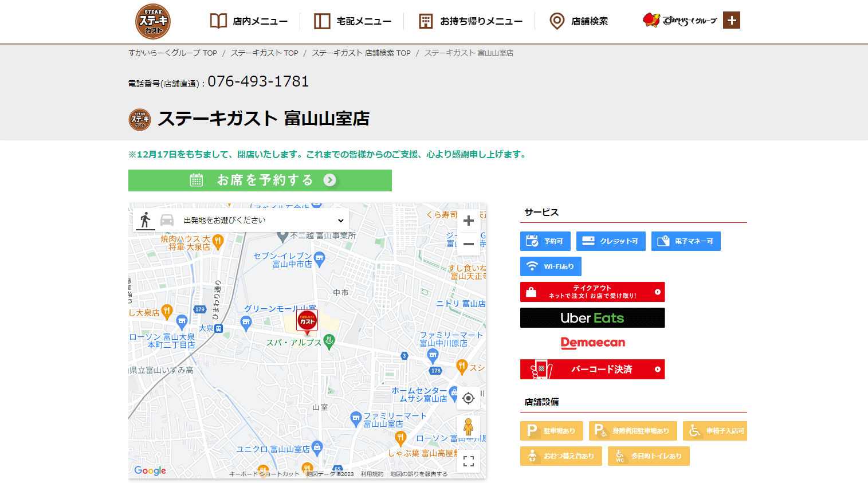The height and width of the screenshot is (483, 868).
Task: Open the 宅配メニュー menu
Action: tap(353, 21)
